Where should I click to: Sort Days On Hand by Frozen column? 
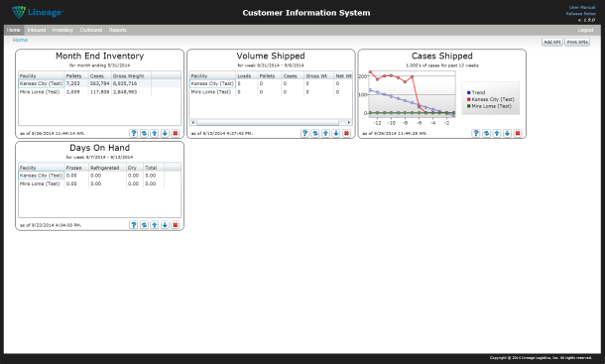pos(76,168)
